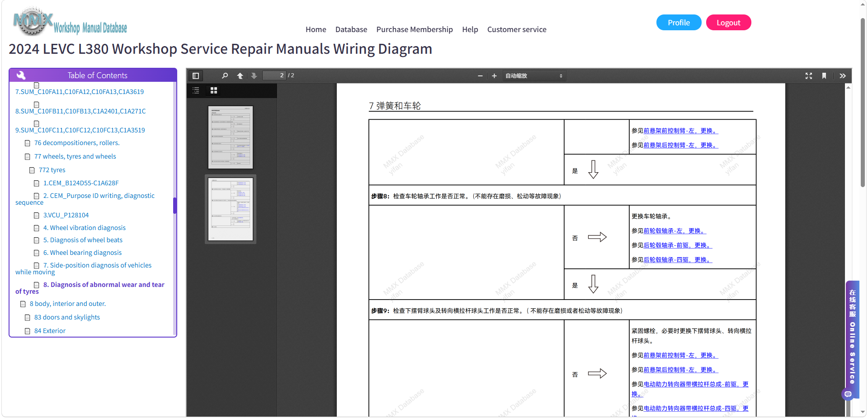Follow the 电动助力转向器带横拉杆总成-前驱 link
This screenshot has width=868, height=418.
point(690,389)
